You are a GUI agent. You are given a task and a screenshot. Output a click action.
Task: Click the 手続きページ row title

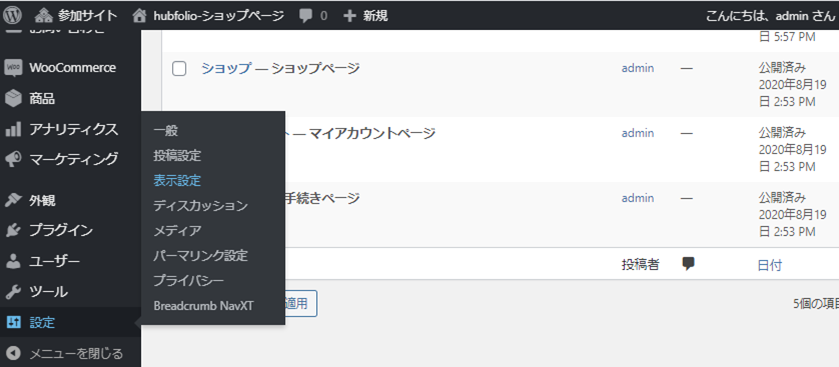[x=323, y=198]
